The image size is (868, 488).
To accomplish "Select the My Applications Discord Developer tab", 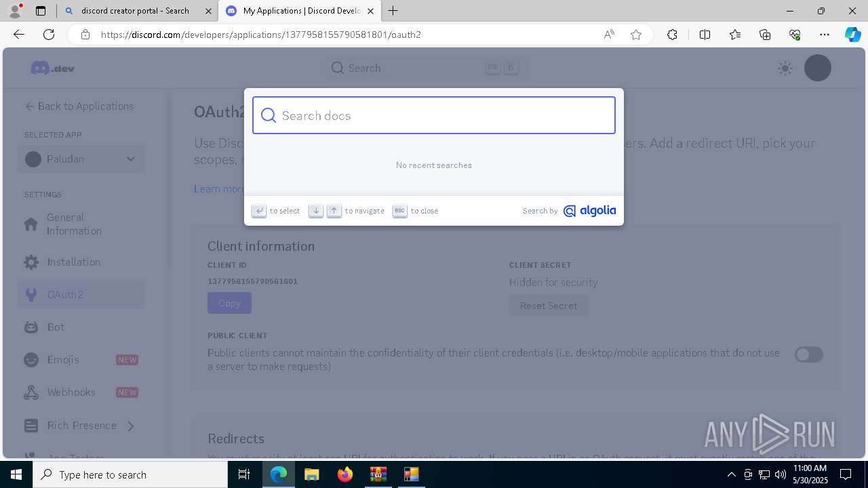I will coord(301,11).
